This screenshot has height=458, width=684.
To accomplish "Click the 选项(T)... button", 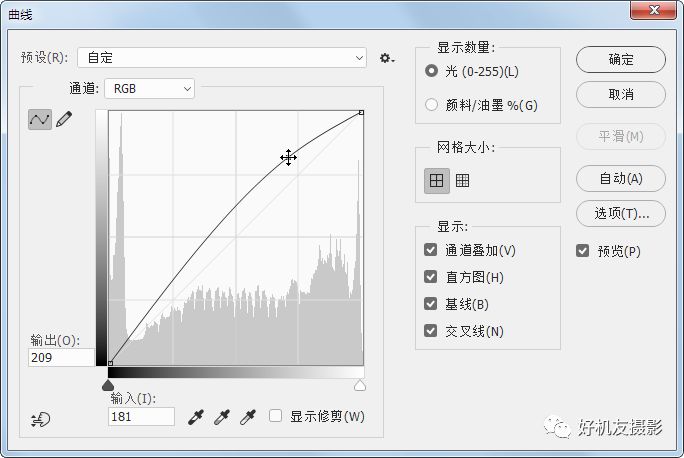I will click(621, 213).
